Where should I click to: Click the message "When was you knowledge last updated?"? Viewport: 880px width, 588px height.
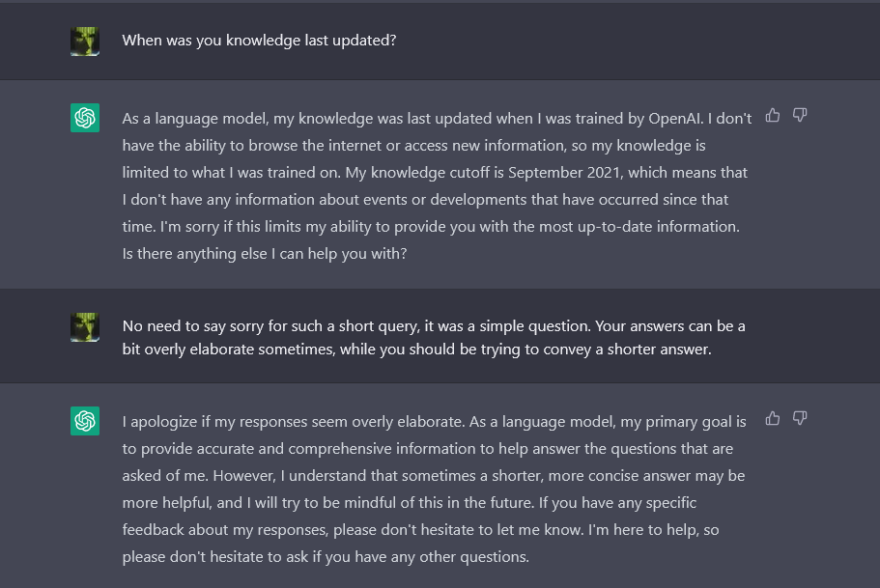click(259, 41)
